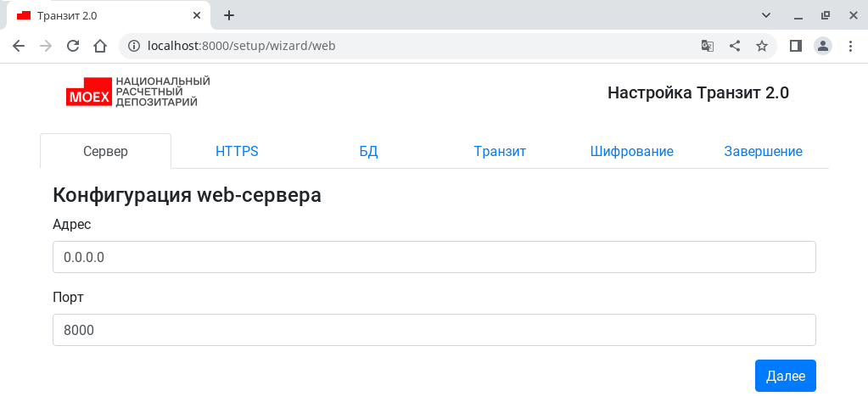Translate this page icon
Image resolution: width=868 pixels, height=402 pixels.
click(x=708, y=46)
